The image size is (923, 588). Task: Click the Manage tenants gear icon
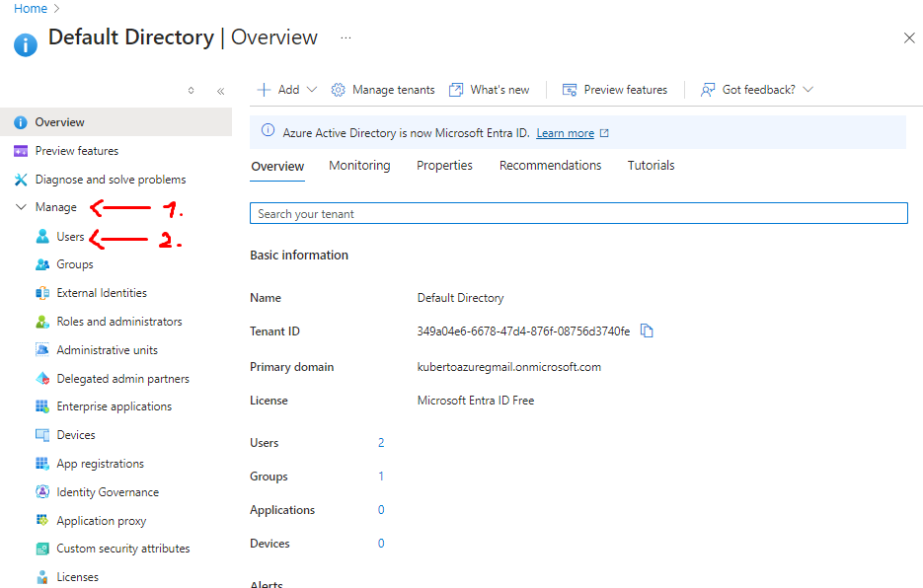tap(338, 90)
